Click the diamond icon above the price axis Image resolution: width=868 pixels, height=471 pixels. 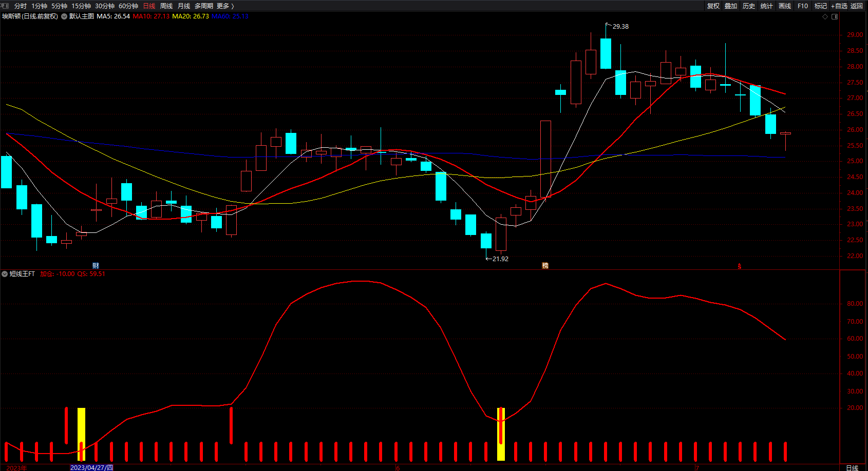click(825, 16)
